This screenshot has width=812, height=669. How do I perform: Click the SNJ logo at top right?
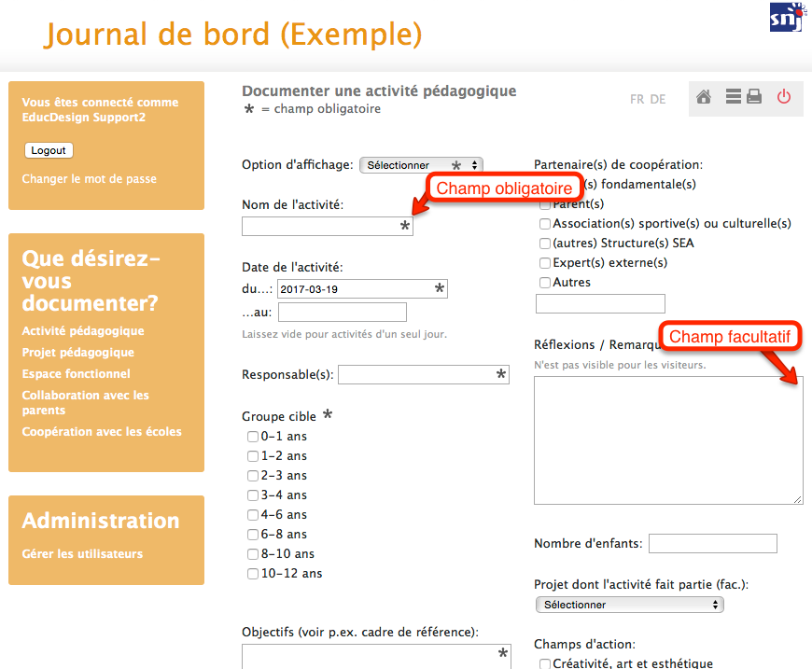[785, 18]
